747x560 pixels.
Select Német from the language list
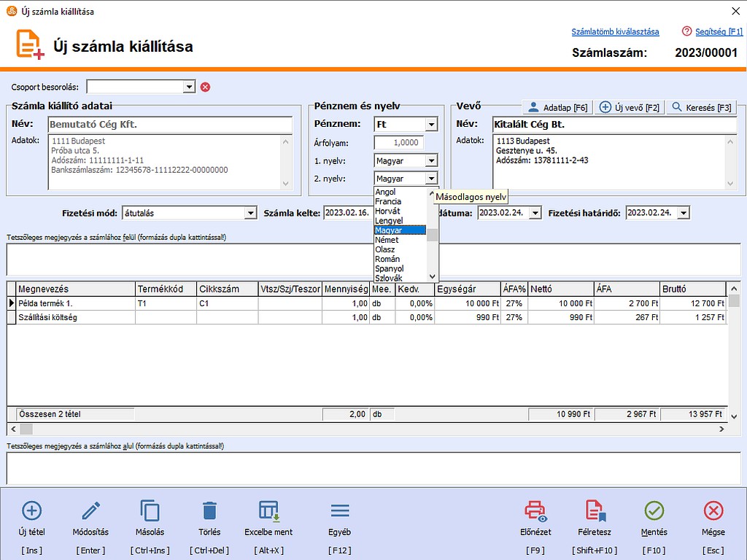tap(387, 240)
